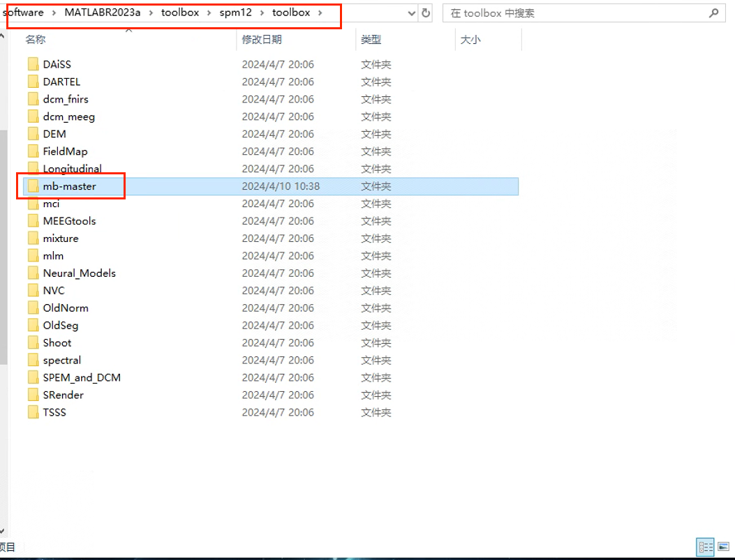
Task: Click the 2024/4/10 10:38 date cell
Action: click(281, 186)
